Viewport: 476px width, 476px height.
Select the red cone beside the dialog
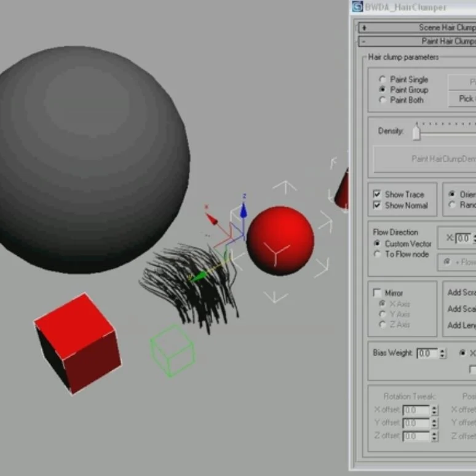pyautogui.click(x=342, y=191)
